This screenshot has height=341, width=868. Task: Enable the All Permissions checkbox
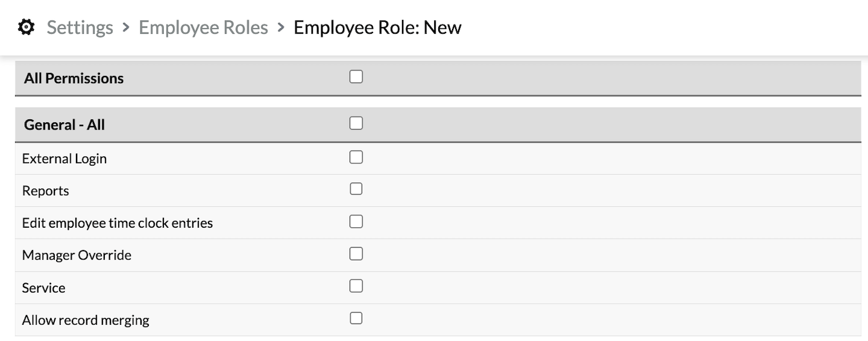[x=356, y=77]
